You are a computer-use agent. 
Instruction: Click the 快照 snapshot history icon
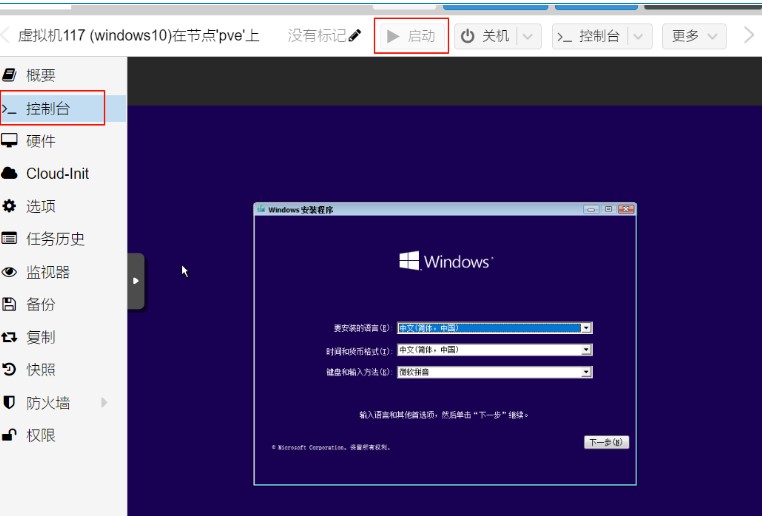[x=10, y=370]
